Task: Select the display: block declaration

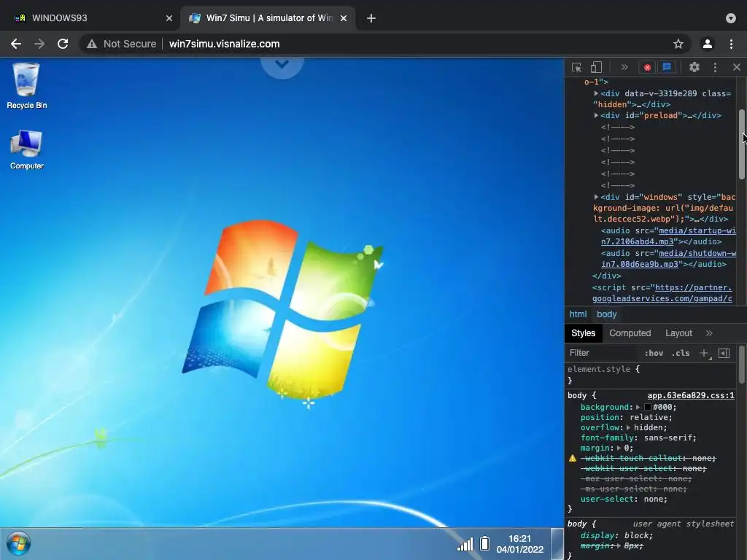Action: [x=616, y=535]
